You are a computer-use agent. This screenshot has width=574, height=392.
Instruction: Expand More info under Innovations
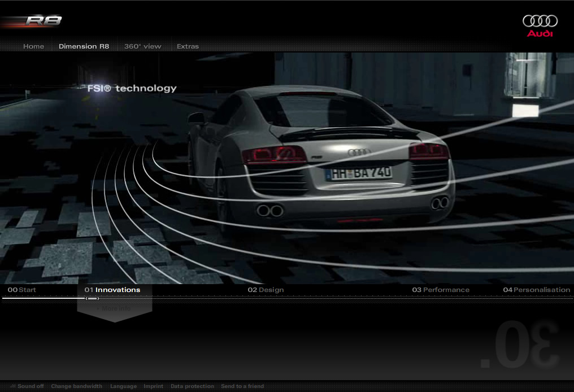click(114, 308)
